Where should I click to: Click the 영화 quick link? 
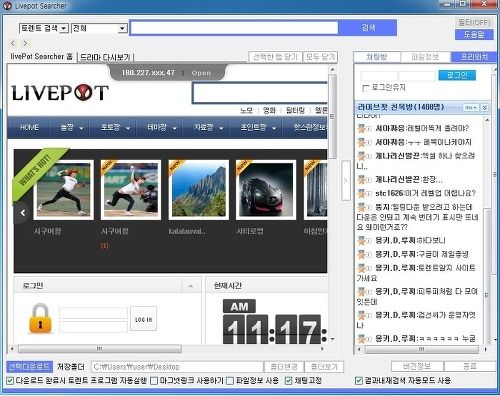tap(269, 110)
